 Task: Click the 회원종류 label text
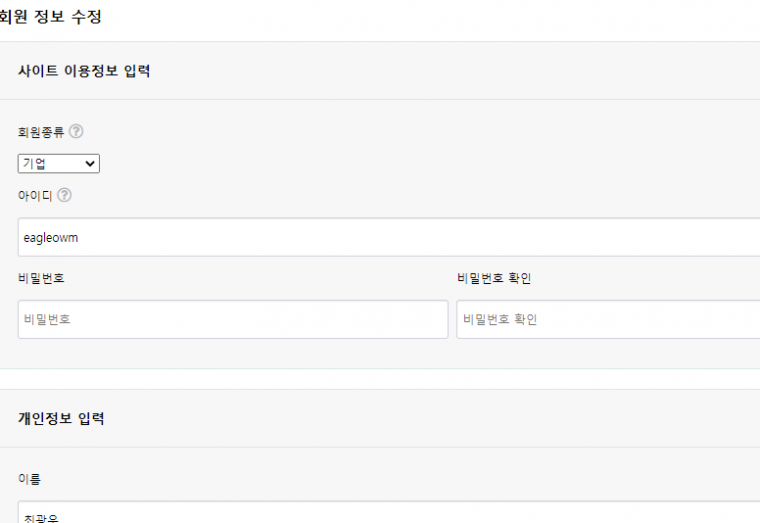(x=41, y=132)
